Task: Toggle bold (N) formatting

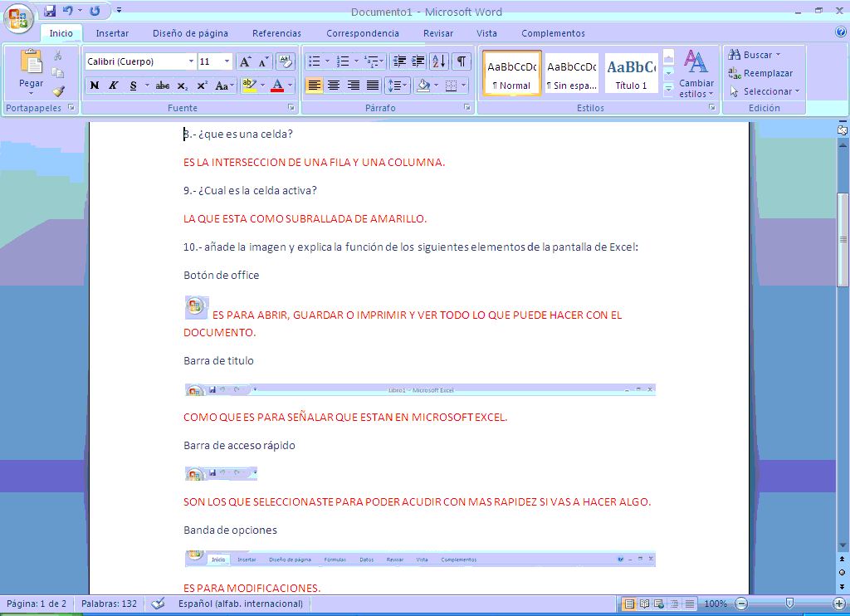Action: pos(95,86)
